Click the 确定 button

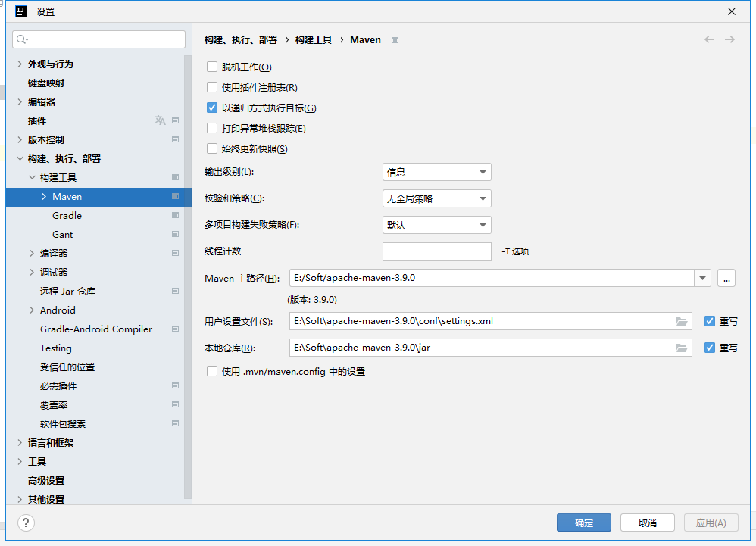tap(584, 523)
